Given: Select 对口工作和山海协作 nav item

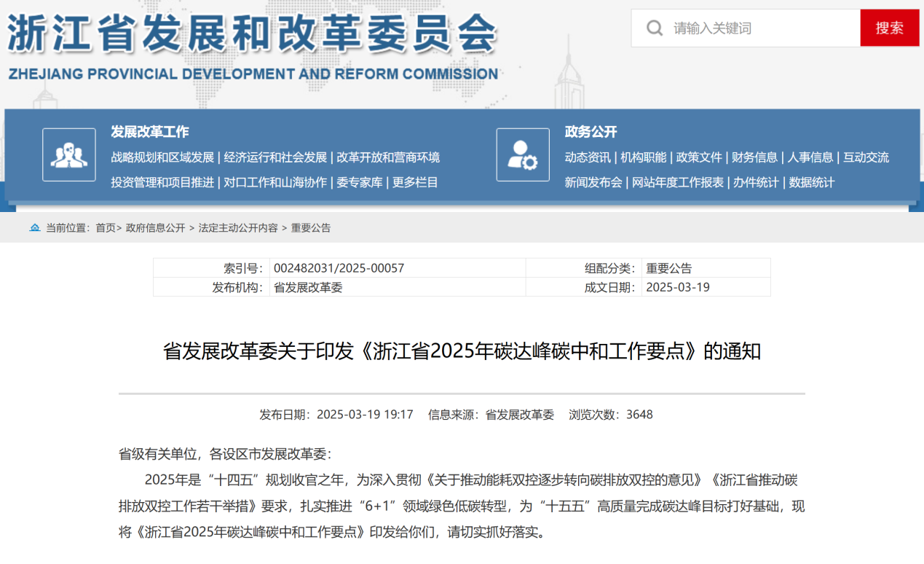Looking at the screenshot, I should (275, 182).
